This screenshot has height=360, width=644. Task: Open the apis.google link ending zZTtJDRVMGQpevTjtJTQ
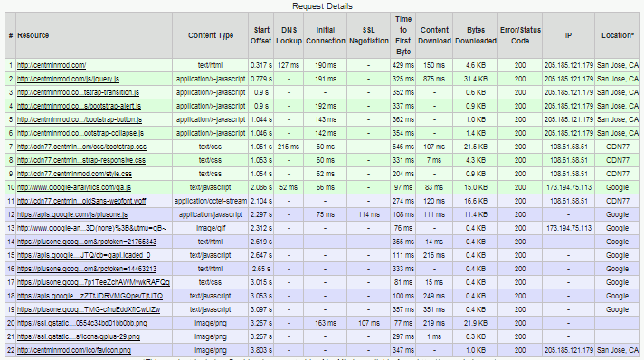pos(90,296)
